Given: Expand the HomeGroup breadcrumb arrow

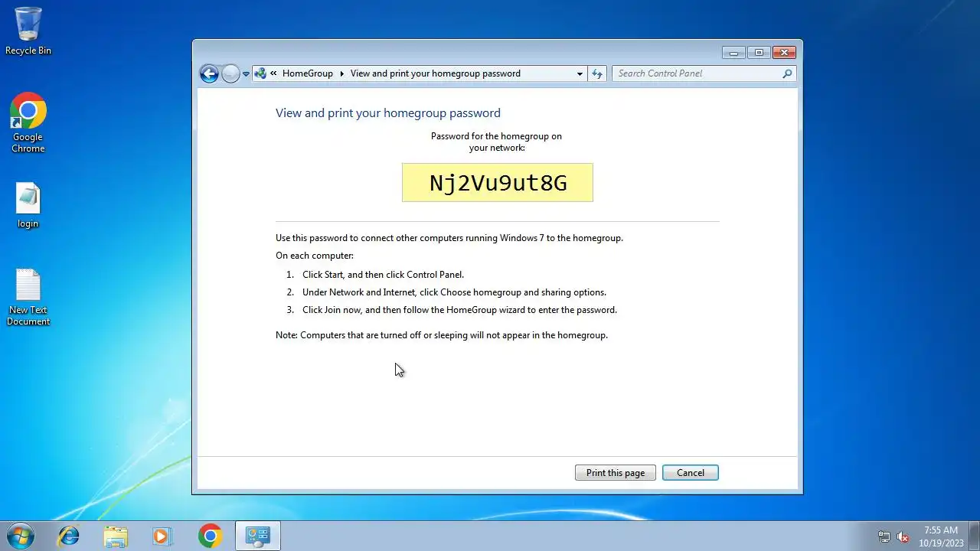Looking at the screenshot, I should click(x=342, y=73).
